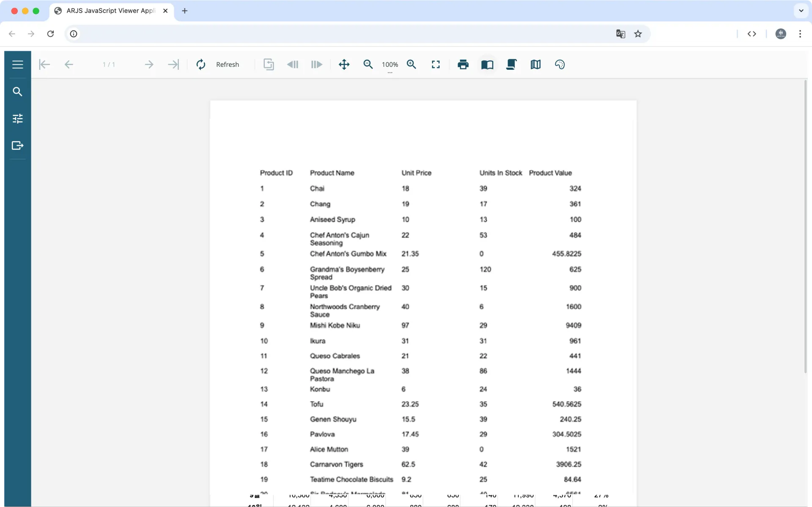
Task: Open the browser profile avatar
Action: (x=781, y=34)
